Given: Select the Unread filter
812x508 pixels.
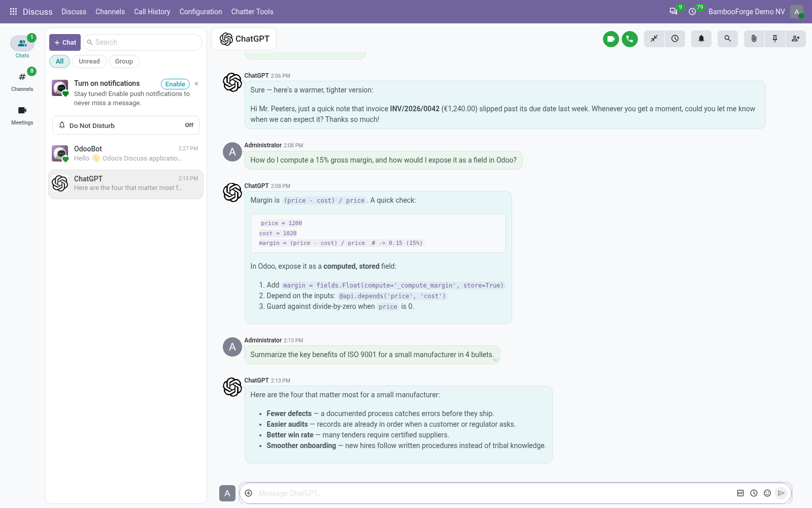Looking at the screenshot, I should [x=89, y=61].
